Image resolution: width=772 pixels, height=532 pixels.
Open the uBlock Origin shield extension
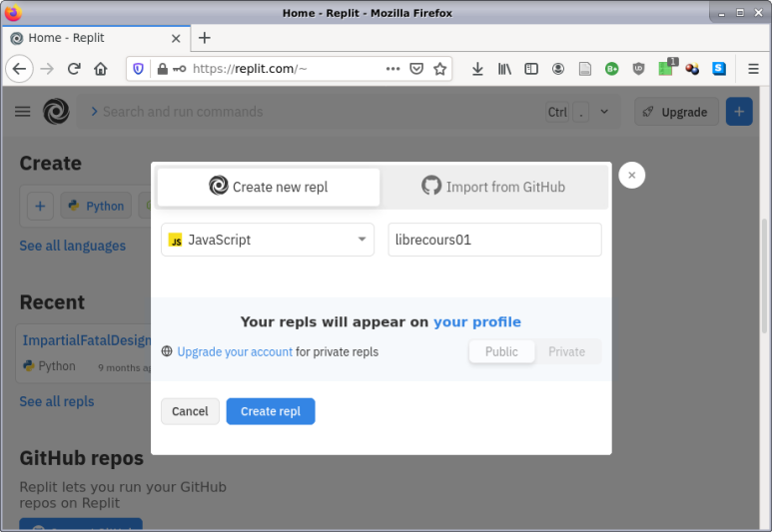[x=638, y=69]
